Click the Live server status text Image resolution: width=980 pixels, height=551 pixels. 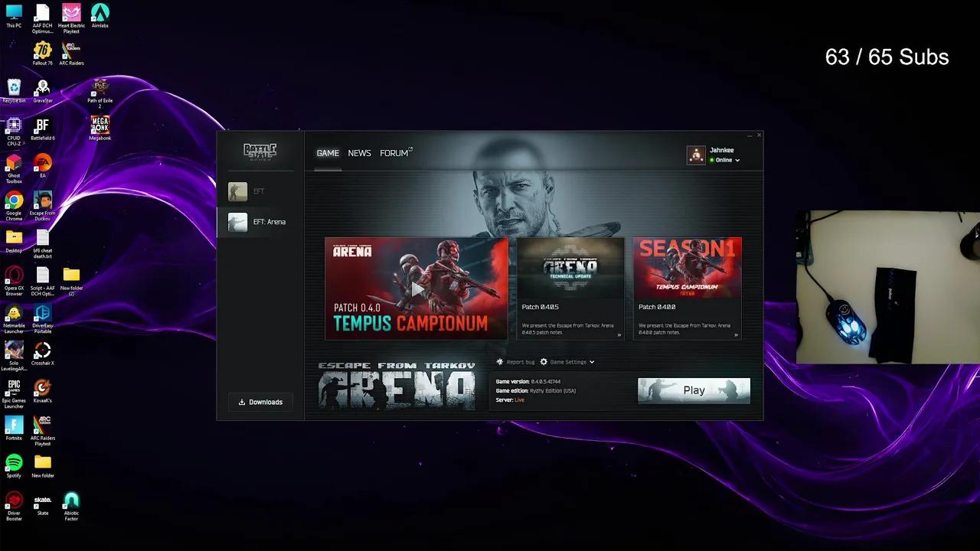(x=519, y=399)
